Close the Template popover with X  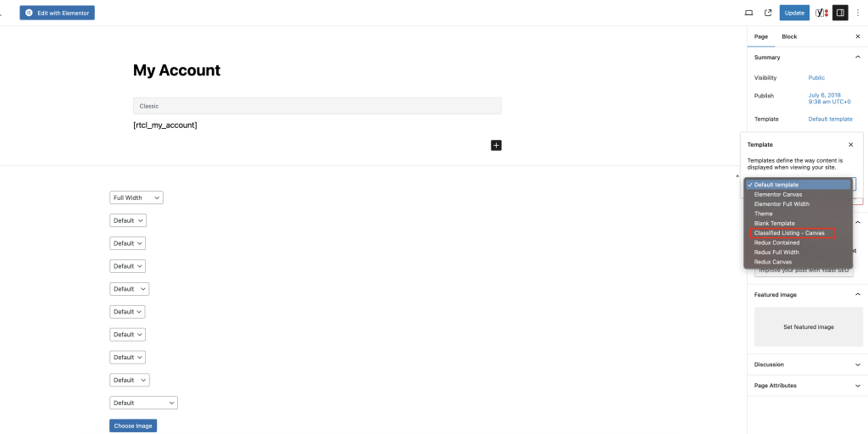(x=851, y=144)
